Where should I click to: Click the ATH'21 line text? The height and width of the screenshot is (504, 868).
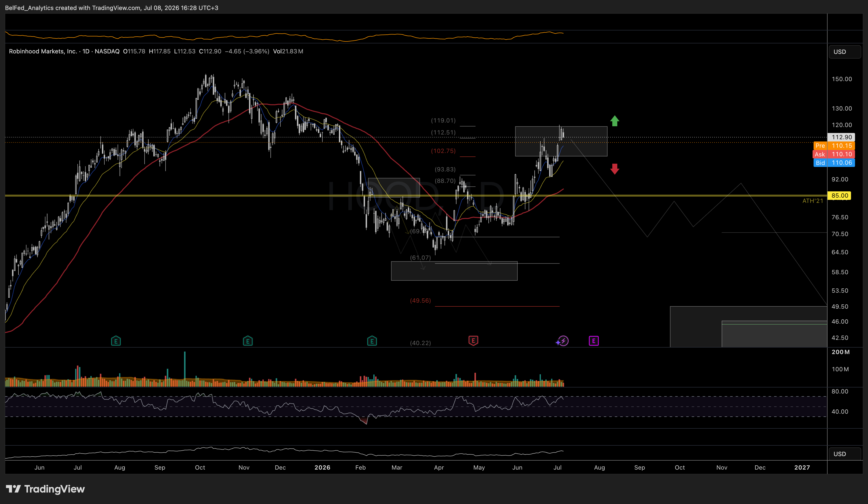pyautogui.click(x=813, y=201)
